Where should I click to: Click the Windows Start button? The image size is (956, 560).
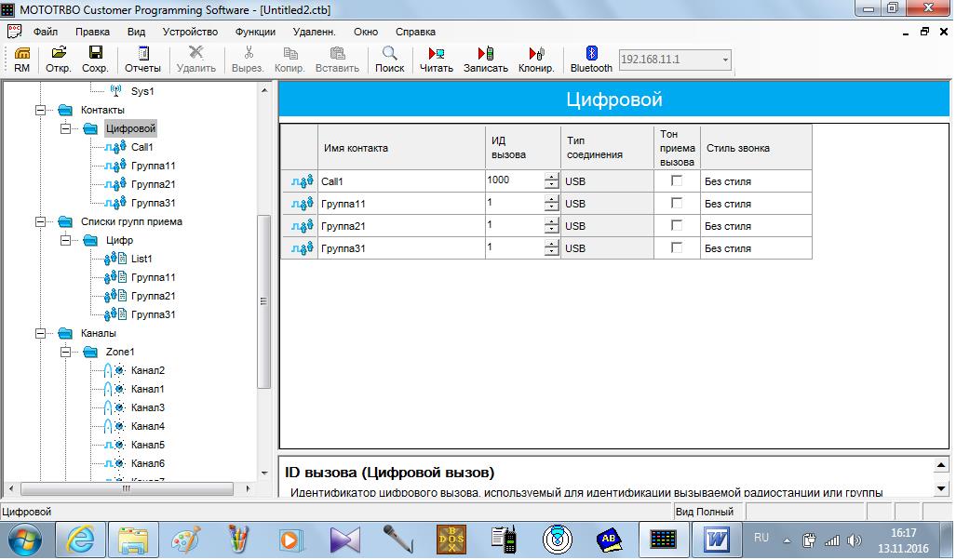point(24,540)
